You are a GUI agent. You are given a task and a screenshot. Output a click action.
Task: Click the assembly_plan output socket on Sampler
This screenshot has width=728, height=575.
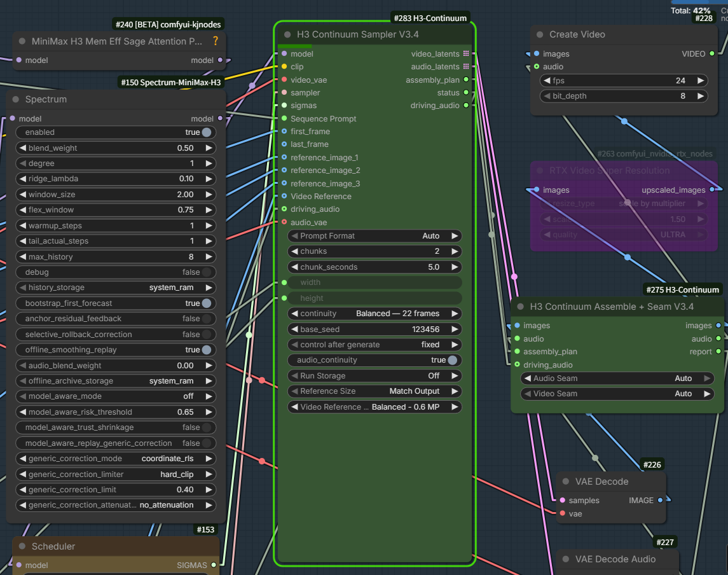(x=466, y=80)
